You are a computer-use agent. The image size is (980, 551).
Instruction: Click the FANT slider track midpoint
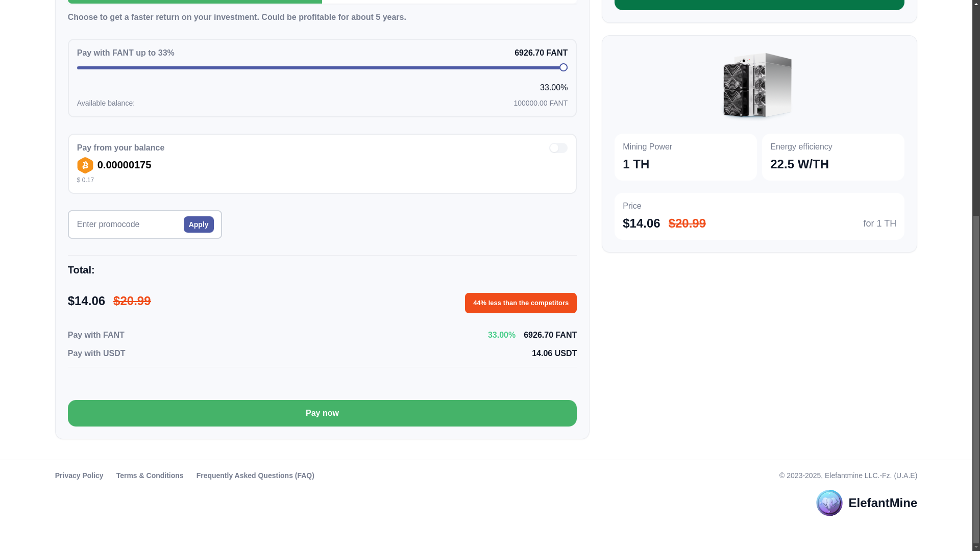(x=320, y=67)
